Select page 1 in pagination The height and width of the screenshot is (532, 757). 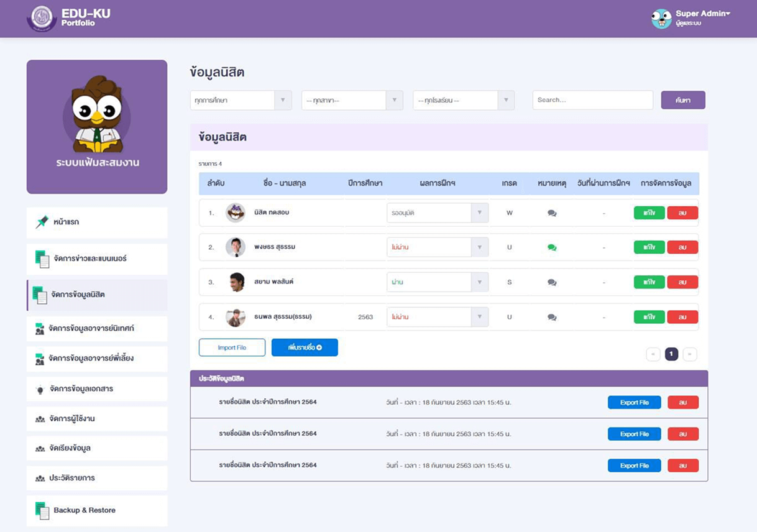671,354
